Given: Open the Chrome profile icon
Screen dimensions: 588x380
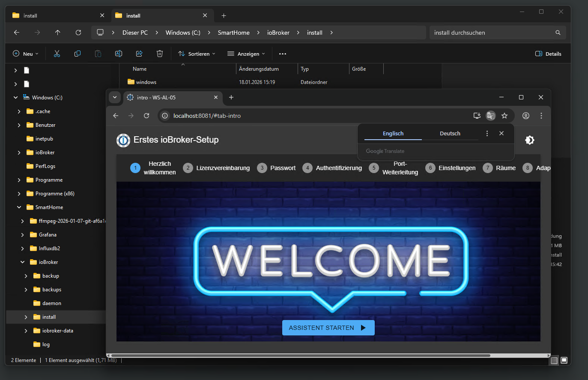Looking at the screenshot, I should (526, 116).
